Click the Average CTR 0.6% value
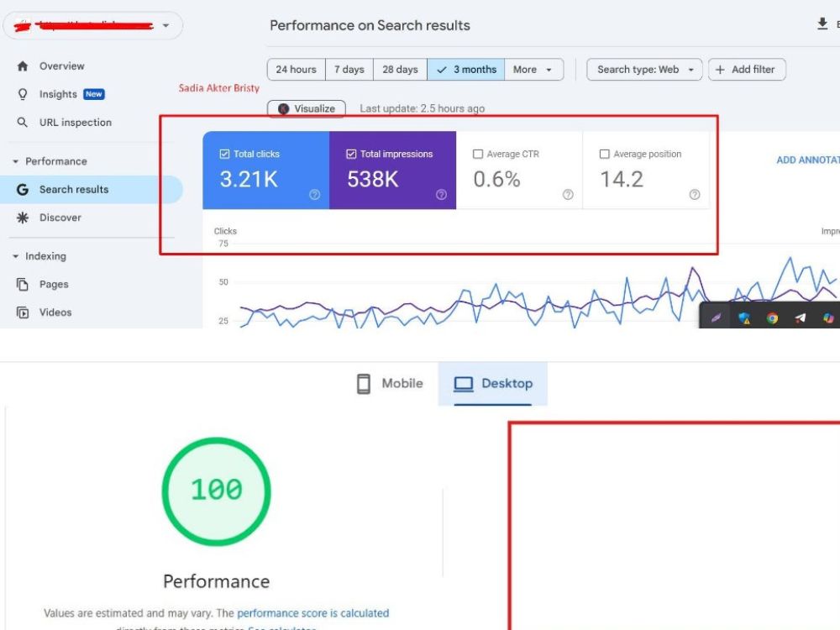The image size is (840, 630). coord(496,180)
